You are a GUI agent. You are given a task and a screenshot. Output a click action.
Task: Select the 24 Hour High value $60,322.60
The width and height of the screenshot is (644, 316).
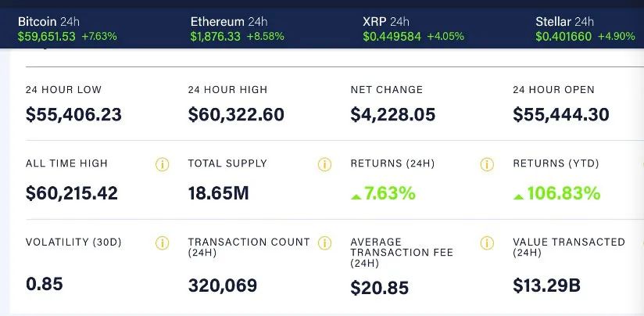[x=236, y=115]
